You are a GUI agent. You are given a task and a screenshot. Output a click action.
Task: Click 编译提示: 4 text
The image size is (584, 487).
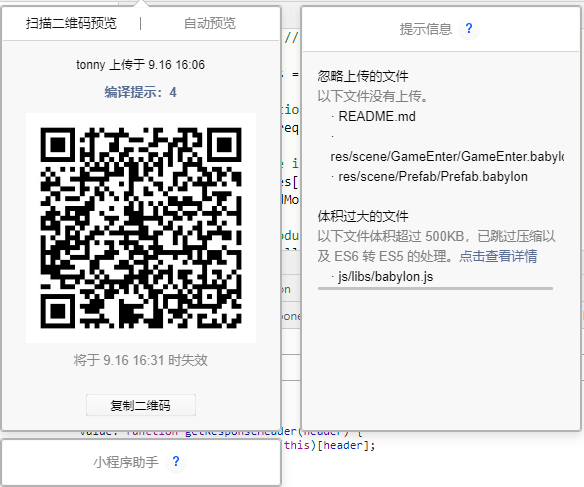(140, 92)
